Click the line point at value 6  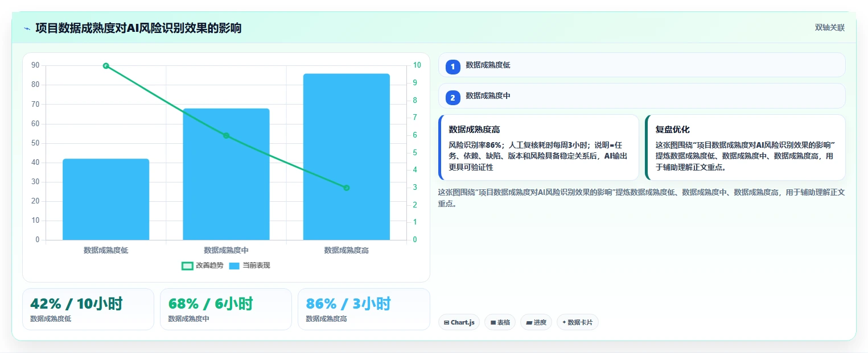226,135
